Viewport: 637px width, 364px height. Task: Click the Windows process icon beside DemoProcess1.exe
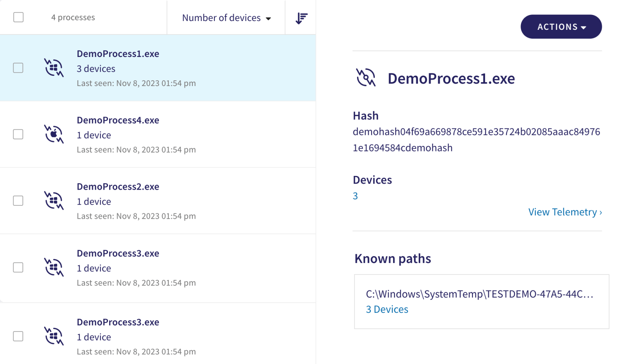pyautogui.click(x=54, y=68)
